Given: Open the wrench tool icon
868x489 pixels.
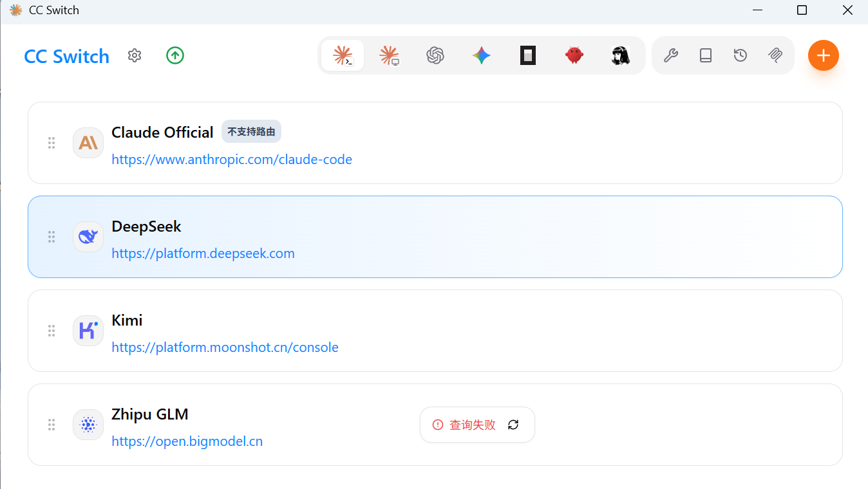Looking at the screenshot, I should [x=671, y=56].
